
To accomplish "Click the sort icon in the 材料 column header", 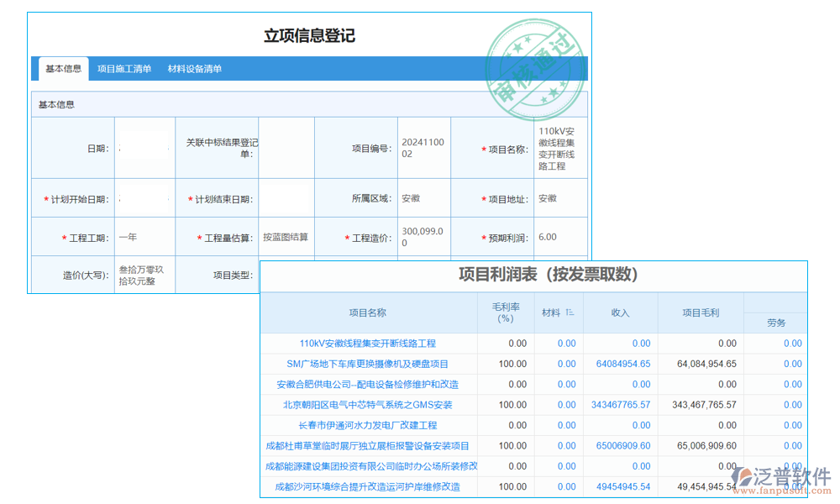I will pos(570,312).
